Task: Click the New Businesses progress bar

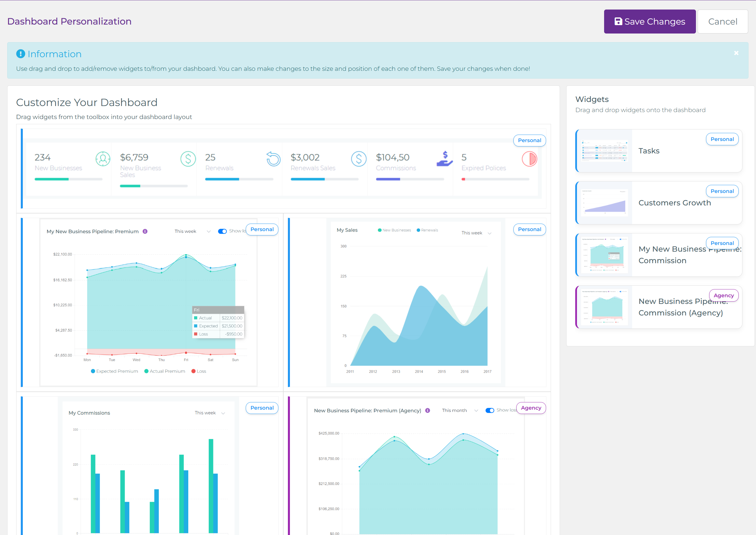Action: 68,179
